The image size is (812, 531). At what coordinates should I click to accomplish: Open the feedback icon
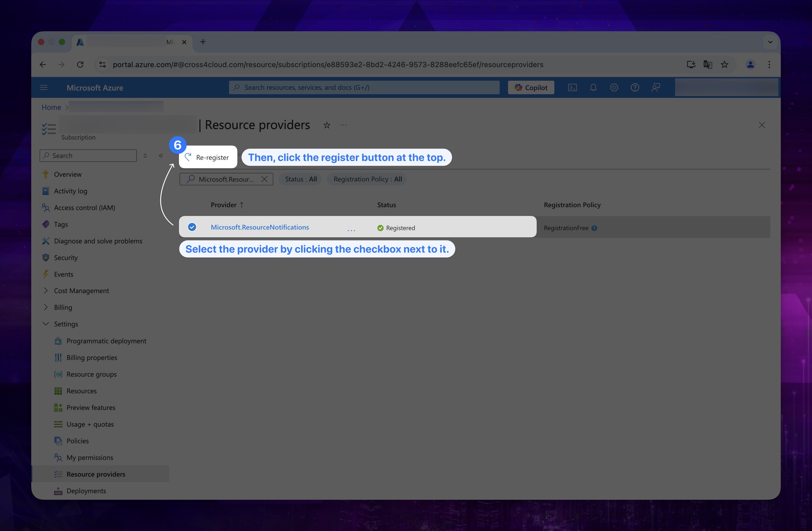[656, 88]
